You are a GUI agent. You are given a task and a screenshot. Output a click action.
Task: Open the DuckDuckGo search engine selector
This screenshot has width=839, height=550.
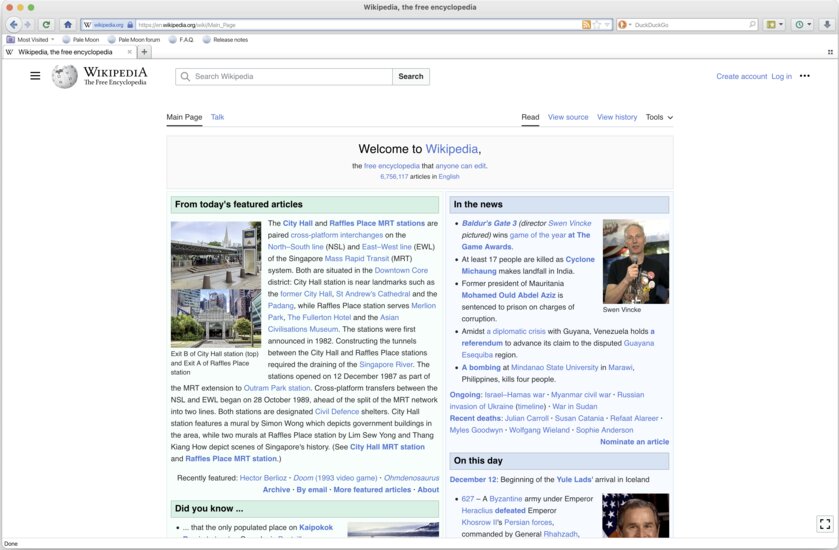pos(624,25)
